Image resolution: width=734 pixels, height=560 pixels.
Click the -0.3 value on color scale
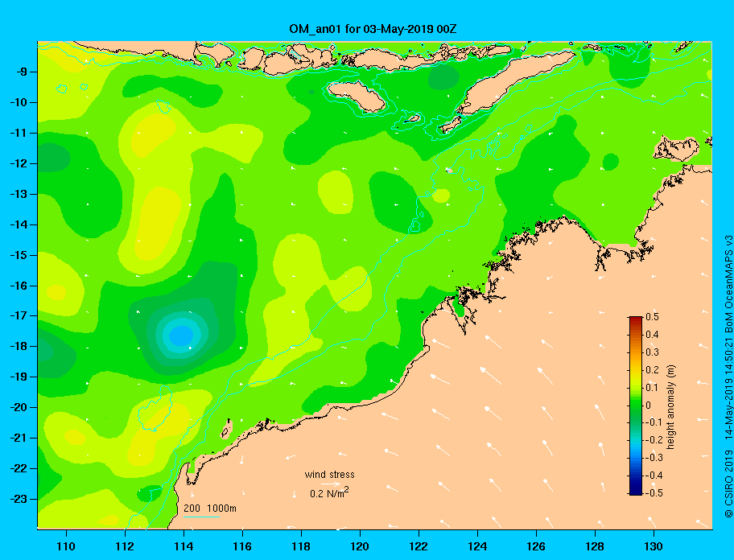coord(654,458)
